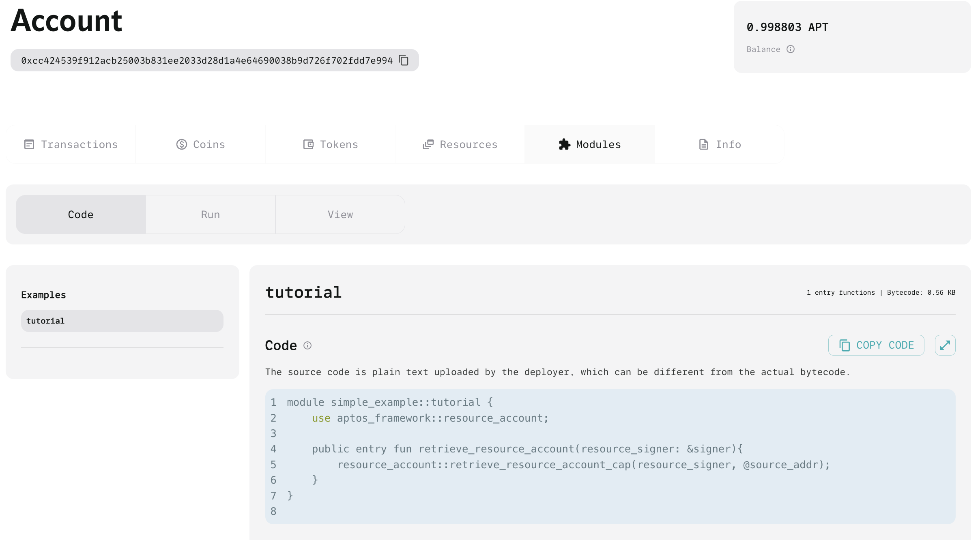
Task: Switch to the Coins tab
Action: (200, 144)
